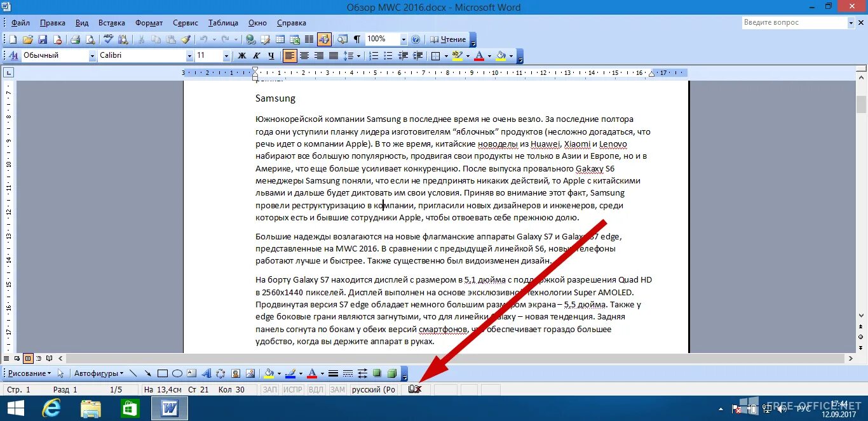
Task: Toggle italic formatting (К)
Action: click(x=257, y=56)
